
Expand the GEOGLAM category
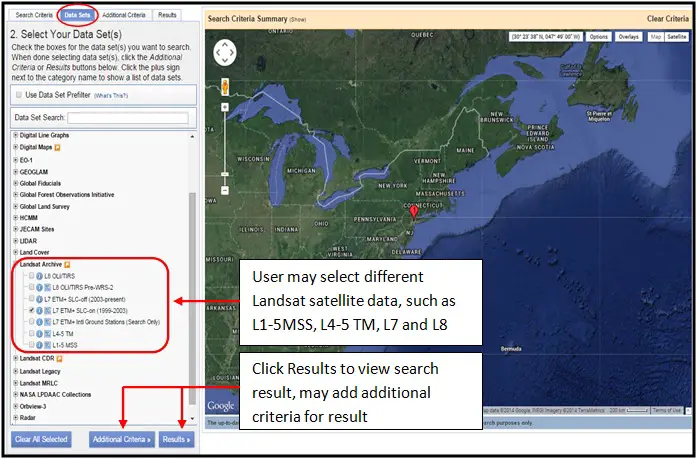16,172
